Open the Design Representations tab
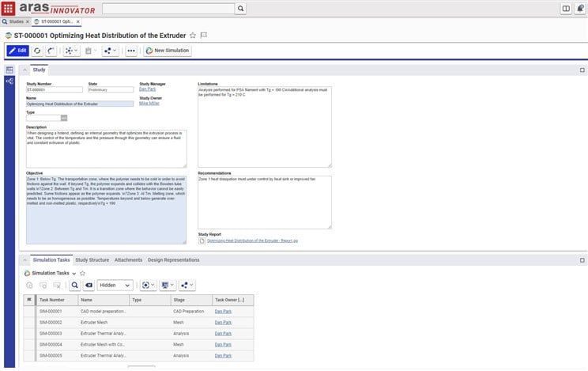The image size is (588, 371). click(x=174, y=259)
